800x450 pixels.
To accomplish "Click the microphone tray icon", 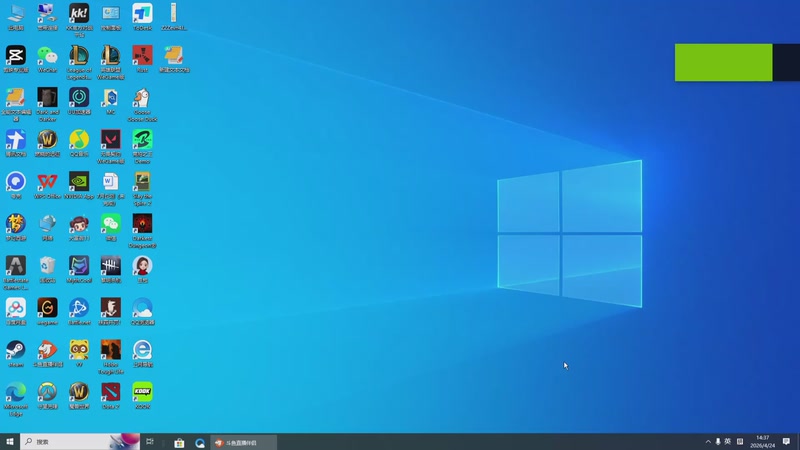I will (718, 442).
